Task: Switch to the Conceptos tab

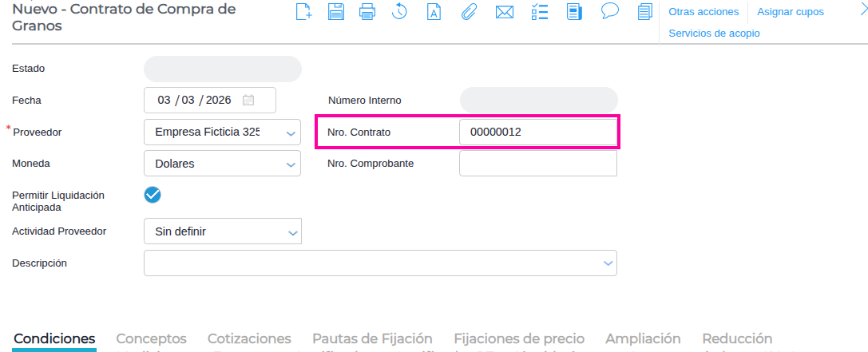Action: point(152,339)
